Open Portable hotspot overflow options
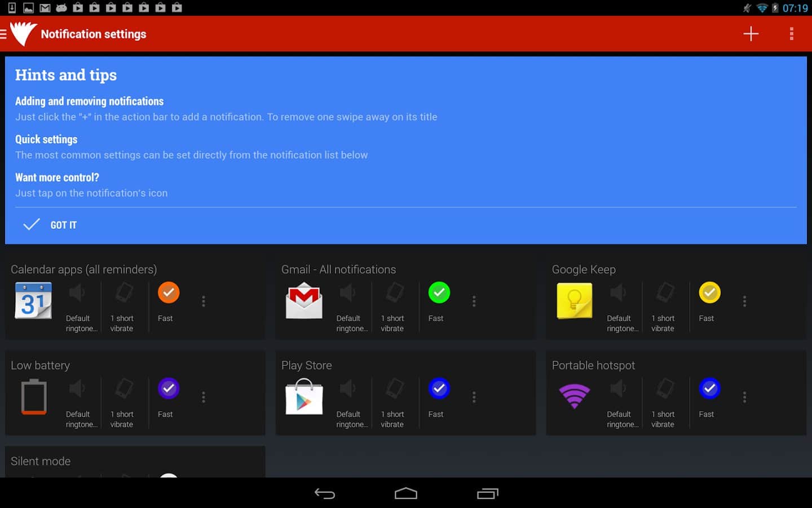 (x=744, y=397)
